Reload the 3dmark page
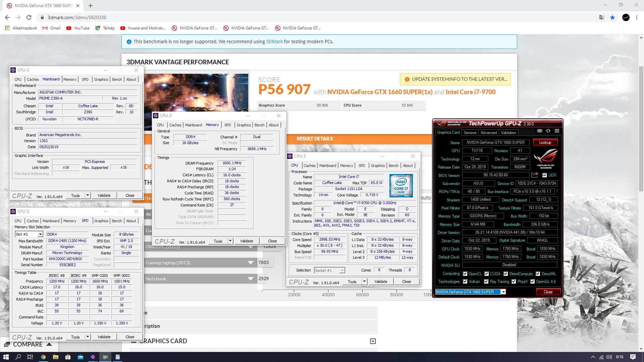644x362 pixels. coord(29,17)
